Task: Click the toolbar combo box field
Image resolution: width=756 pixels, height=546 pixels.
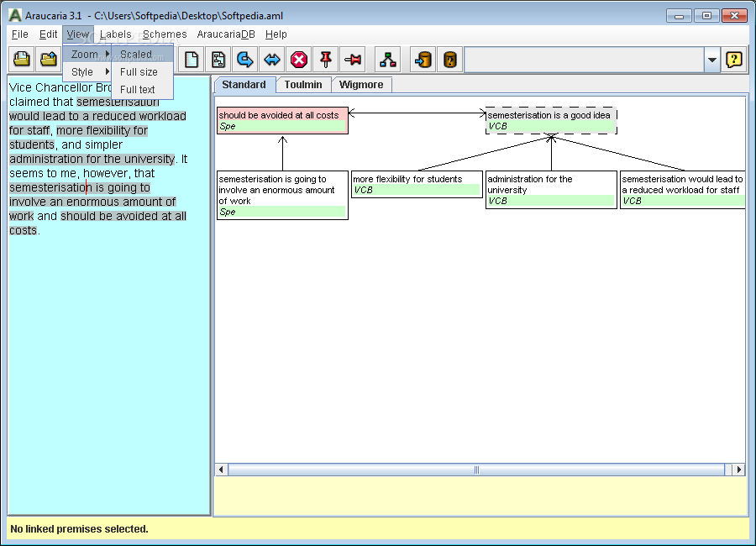Action: (x=584, y=60)
